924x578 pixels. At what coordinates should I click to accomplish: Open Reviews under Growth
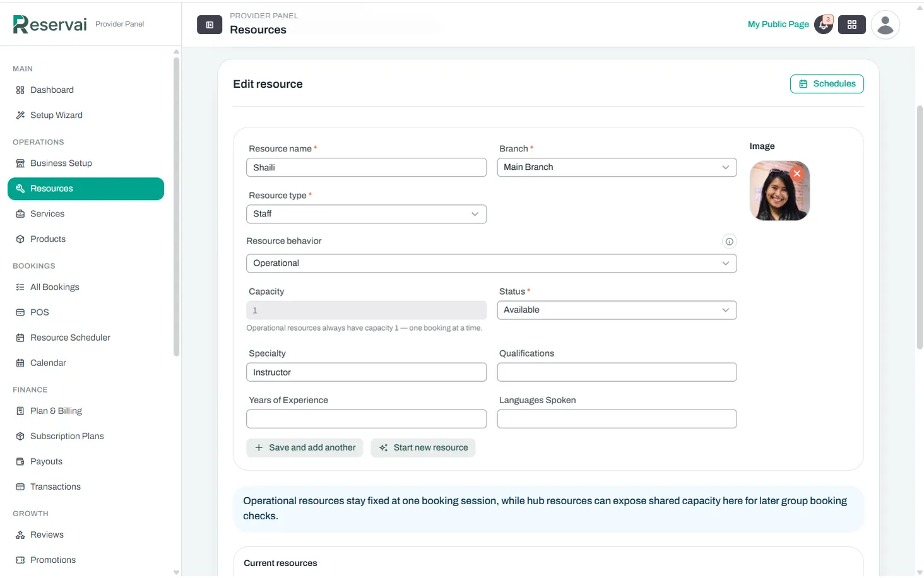tap(86, 534)
